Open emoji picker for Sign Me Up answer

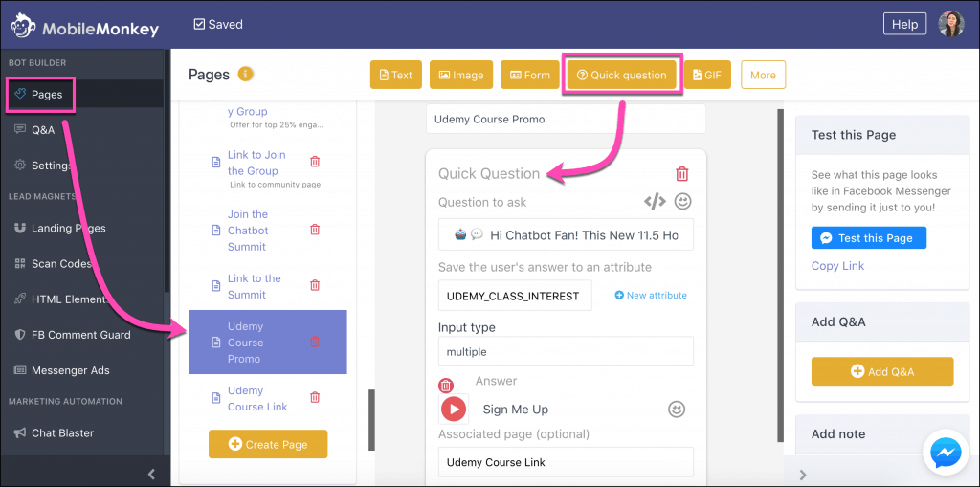coord(677,410)
